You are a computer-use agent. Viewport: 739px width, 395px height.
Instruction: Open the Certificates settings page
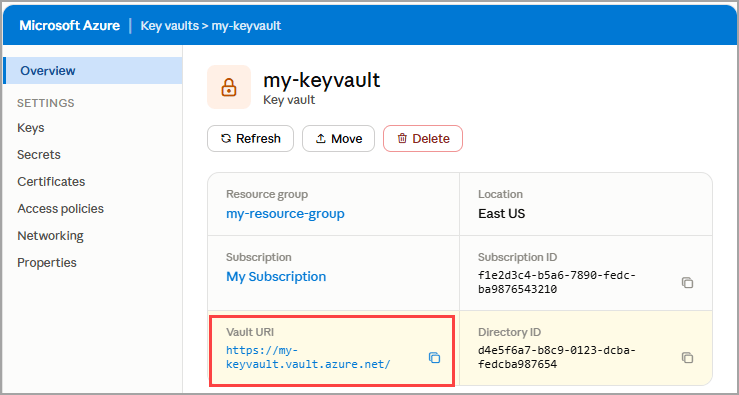[x=51, y=181]
